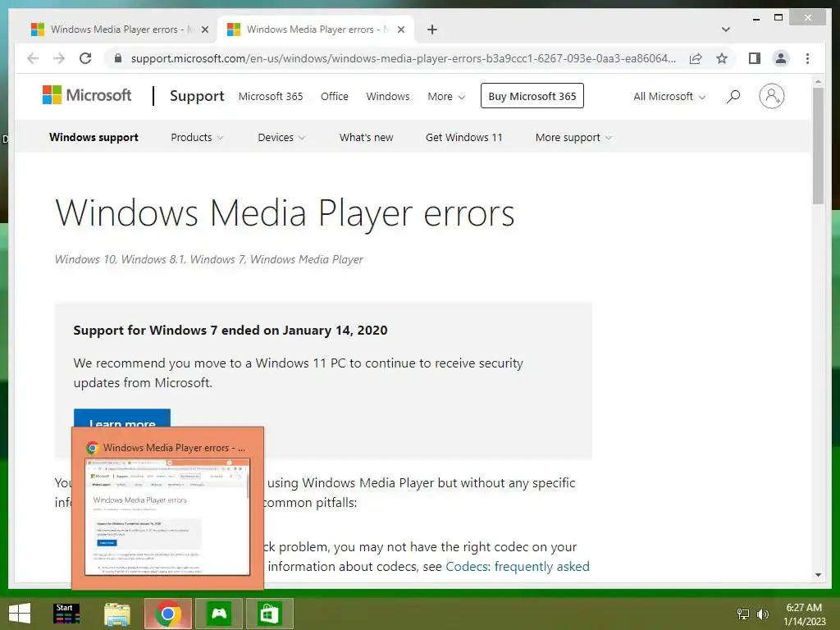Click the Chrome window preview thumbnail
Viewport: 840px width, 630px height.
(167, 517)
